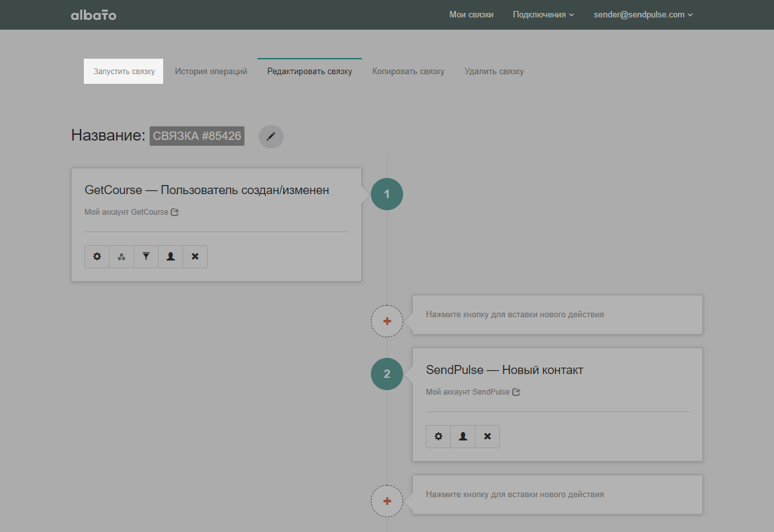Select Редактировать связку tab
The height and width of the screenshot is (532, 774).
[x=310, y=72]
